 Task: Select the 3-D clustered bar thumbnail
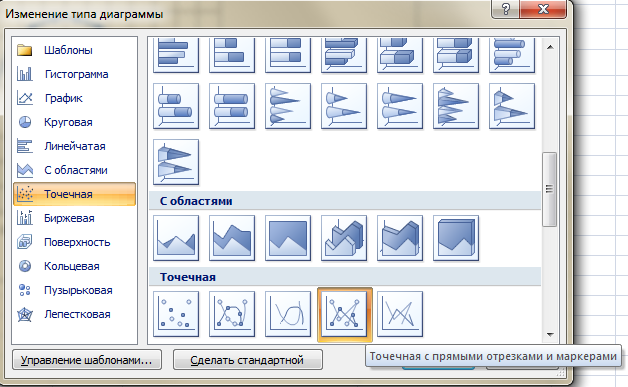[344, 55]
